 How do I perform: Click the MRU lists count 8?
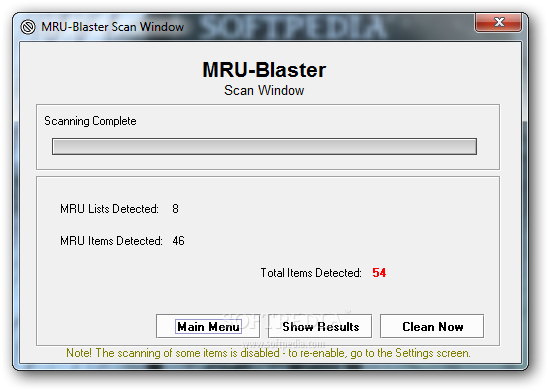tap(175, 209)
